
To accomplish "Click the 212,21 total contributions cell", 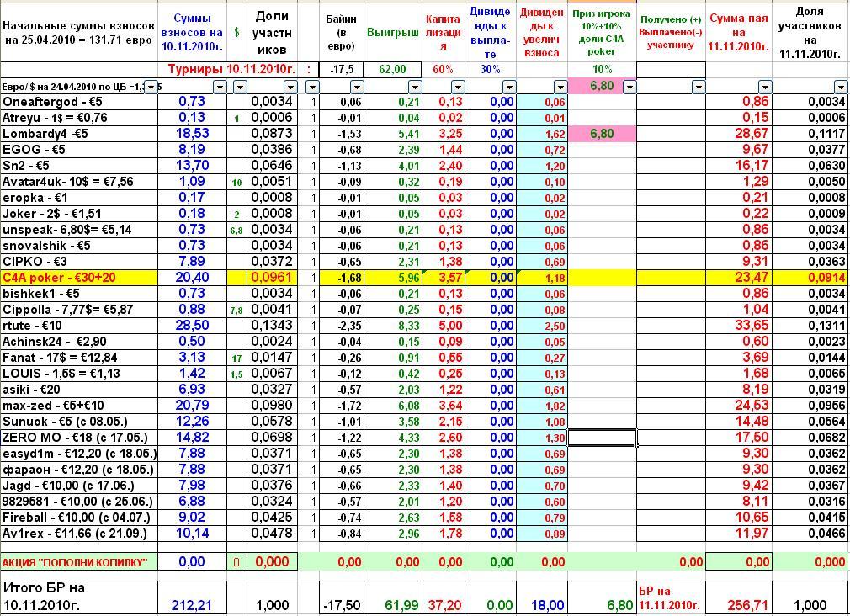I will tap(193, 597).
